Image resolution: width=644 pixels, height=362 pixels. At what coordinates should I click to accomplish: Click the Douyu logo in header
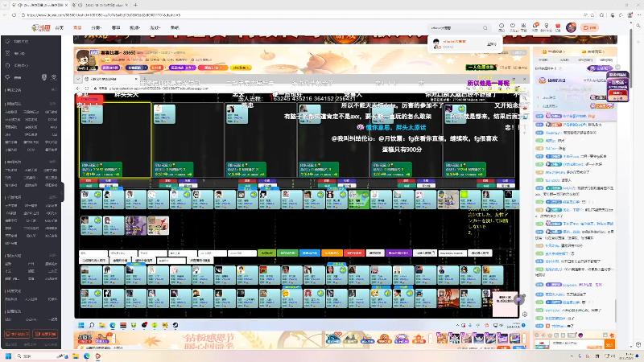41,27
